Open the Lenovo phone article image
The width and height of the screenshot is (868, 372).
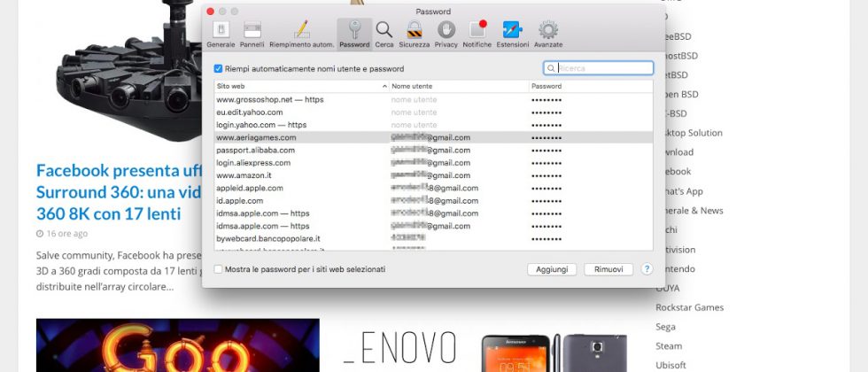pyautogui.click(x=485, y=350)
